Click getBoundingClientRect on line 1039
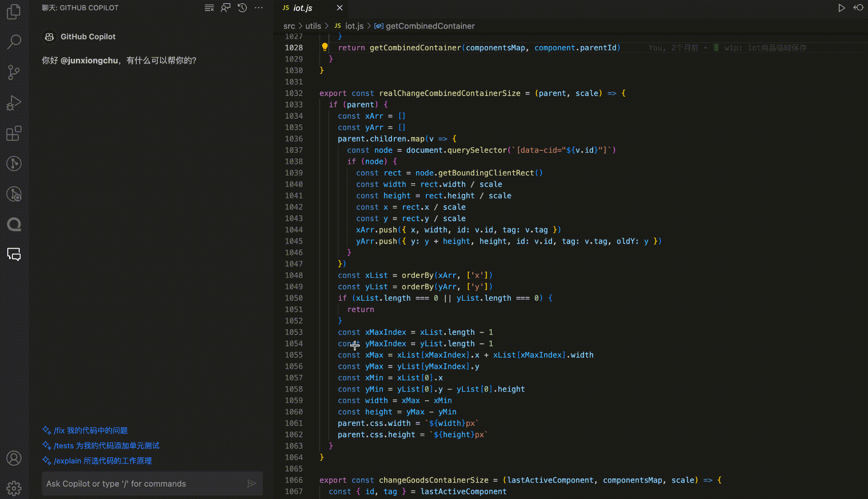 click(x=486, y=173)
